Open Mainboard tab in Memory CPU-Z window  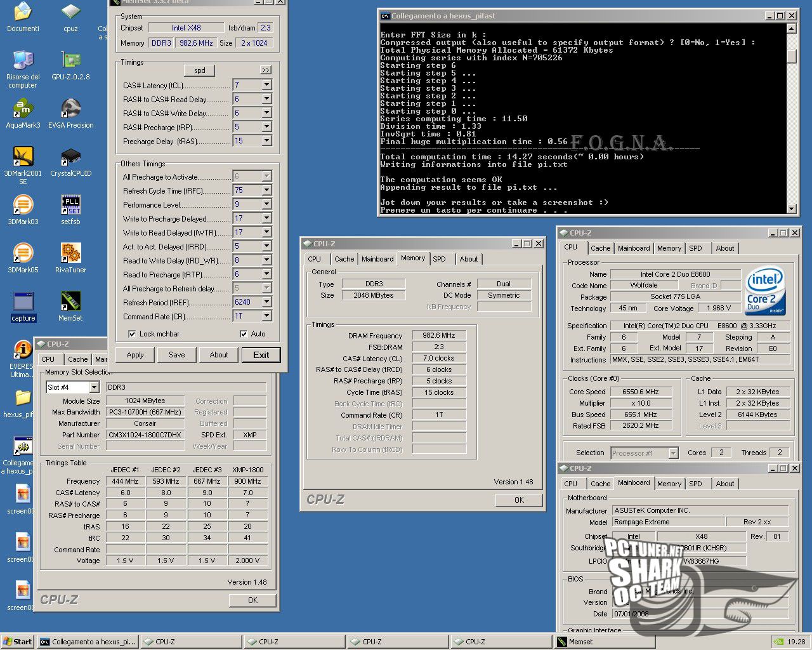tap(377, 259)
